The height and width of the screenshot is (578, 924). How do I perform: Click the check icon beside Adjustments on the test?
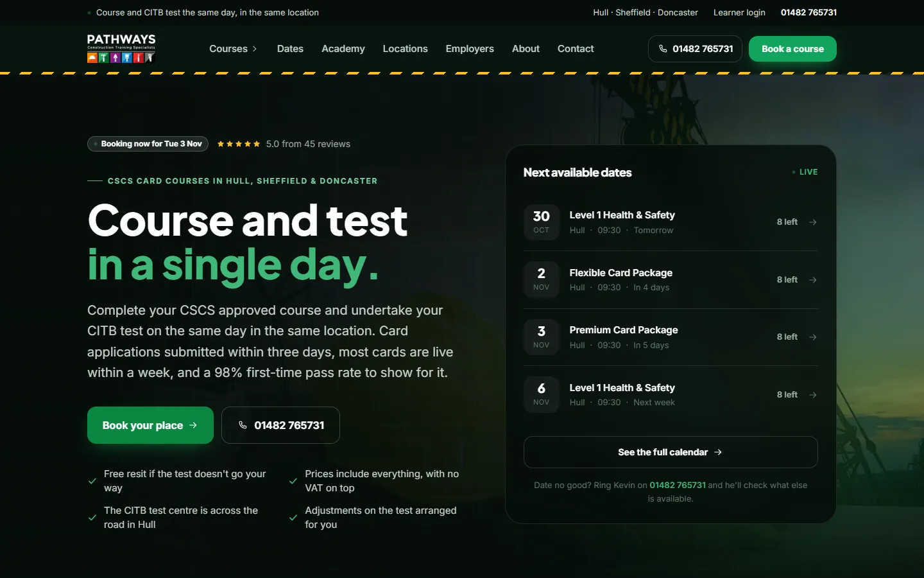pyautogui.click(x=293, y=518)
